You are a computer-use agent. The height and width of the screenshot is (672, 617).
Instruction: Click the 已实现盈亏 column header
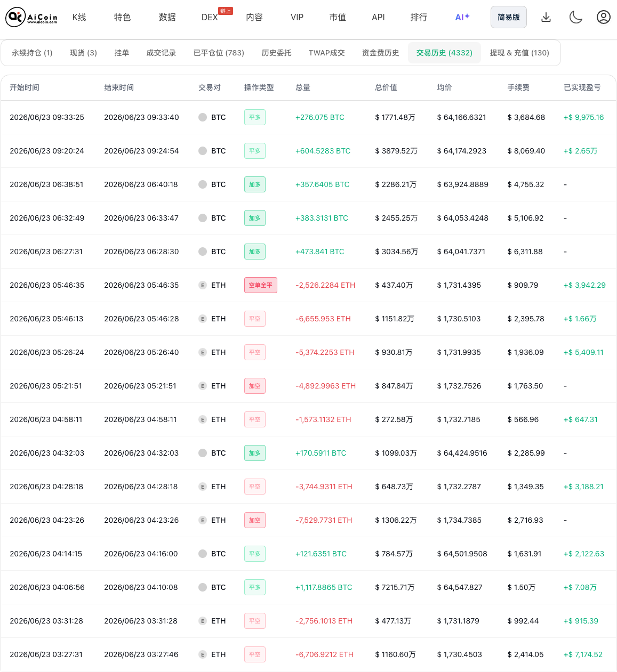tap(582, 87)
